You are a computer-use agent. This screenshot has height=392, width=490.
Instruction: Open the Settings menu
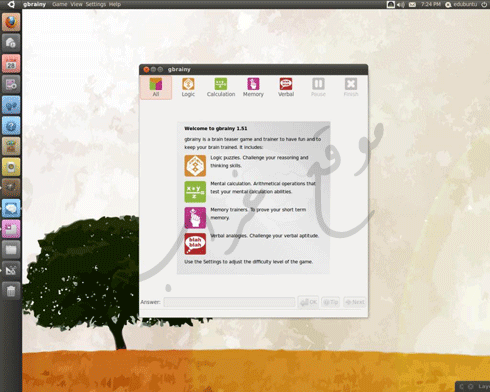pos(96,4)
